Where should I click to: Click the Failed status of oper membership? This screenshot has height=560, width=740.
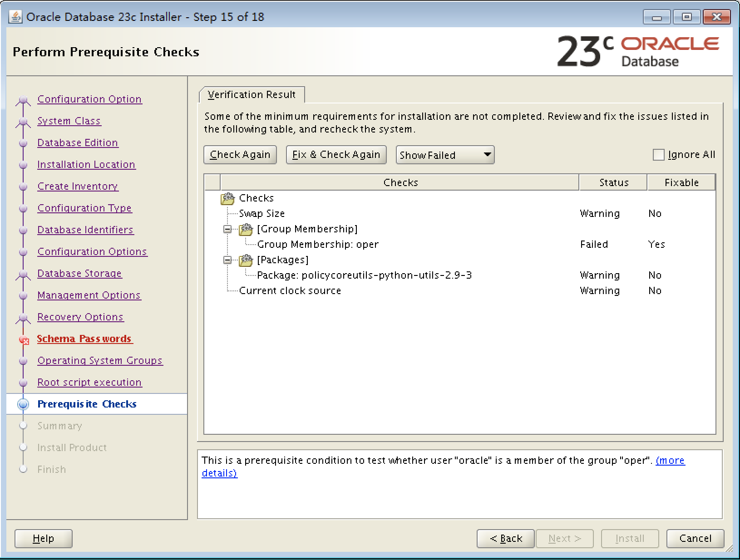[594, 244]
